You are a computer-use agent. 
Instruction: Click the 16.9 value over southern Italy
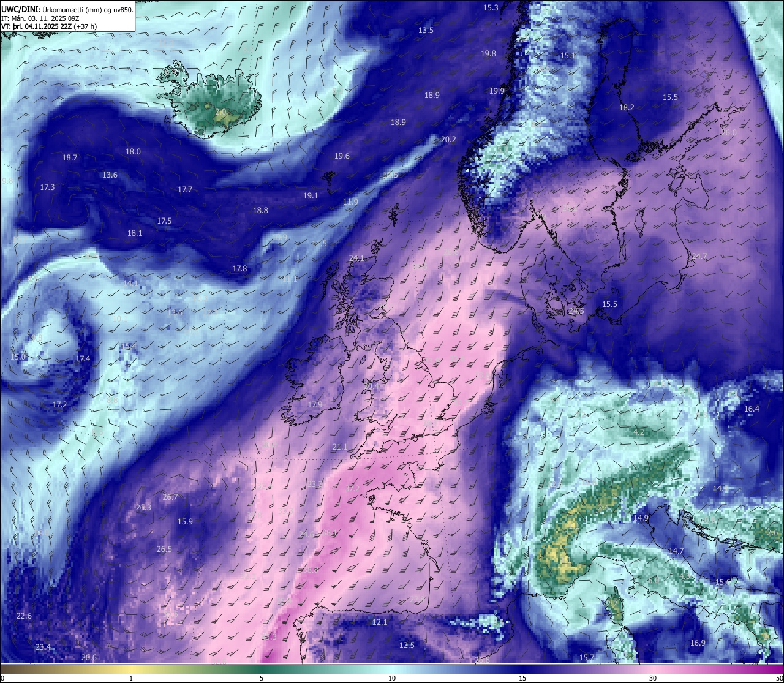(x=698, y=643)
